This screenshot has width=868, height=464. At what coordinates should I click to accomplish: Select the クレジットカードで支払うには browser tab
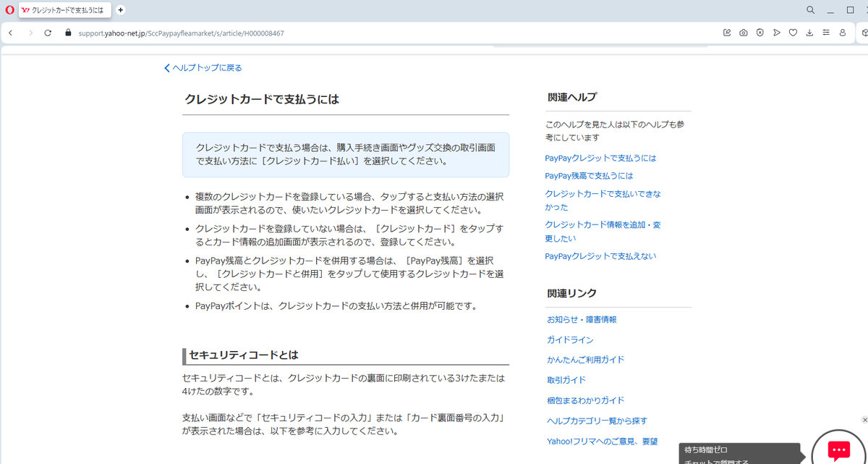click(x=65, y=10)
